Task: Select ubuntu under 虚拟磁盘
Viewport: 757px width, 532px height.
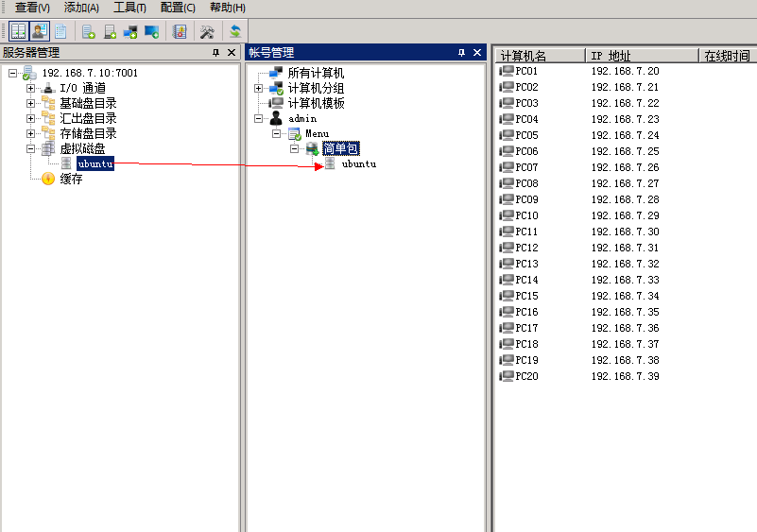Action: pos(95,163)
